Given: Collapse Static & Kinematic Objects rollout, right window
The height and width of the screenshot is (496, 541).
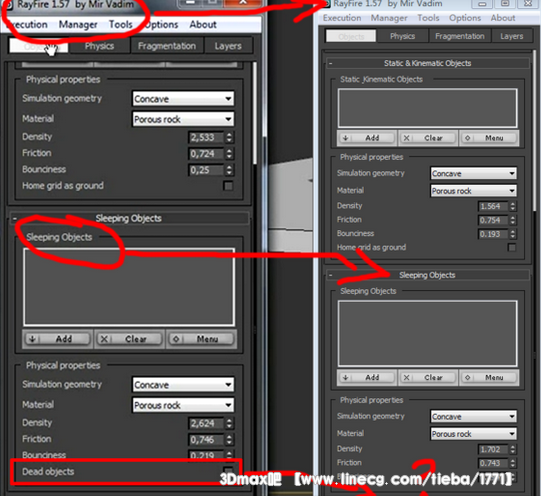Looking at the screenshot, I should [428, 63].
